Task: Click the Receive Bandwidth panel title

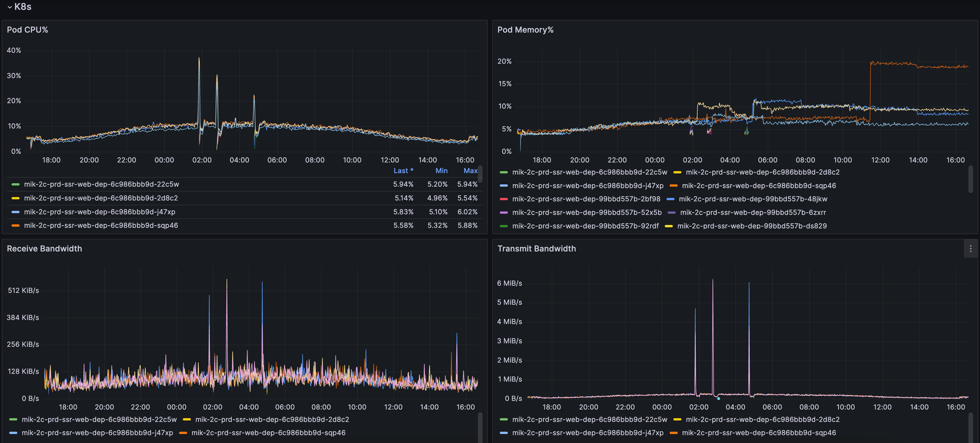Action: pos(44,249)
